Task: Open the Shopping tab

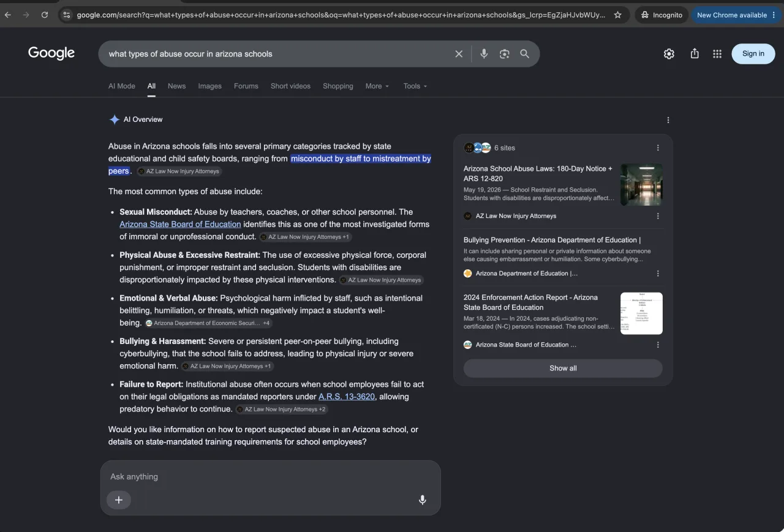Action: tap(338, 86)
